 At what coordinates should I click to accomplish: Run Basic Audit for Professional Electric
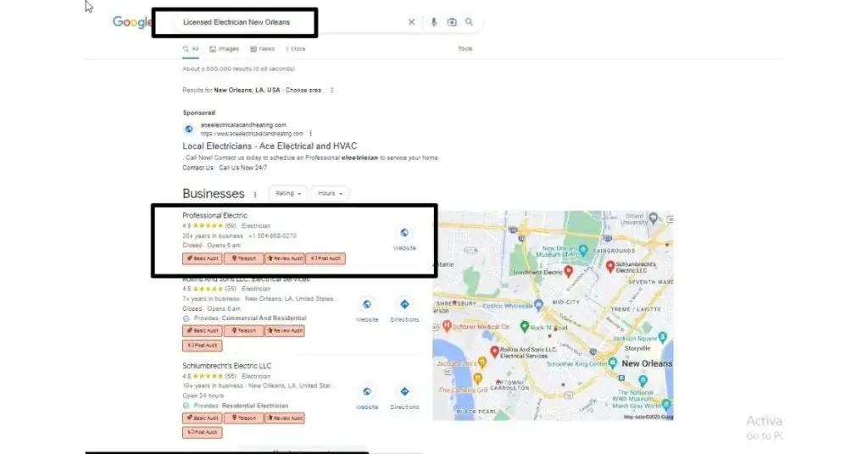[x=202, y=258]
